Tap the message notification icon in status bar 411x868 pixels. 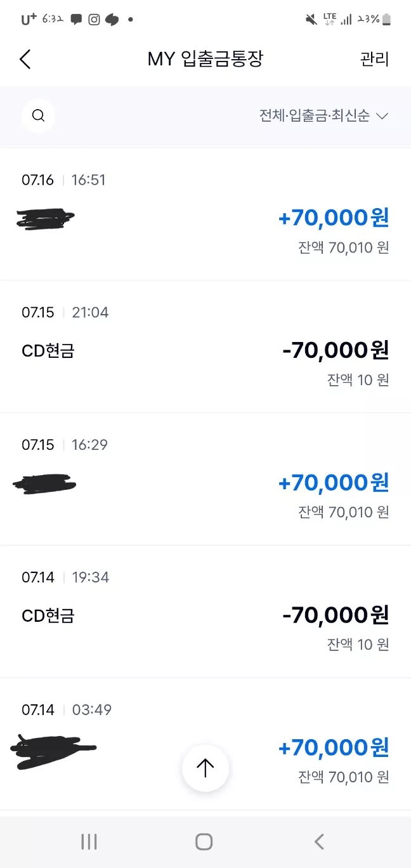(x=76, y=19)
